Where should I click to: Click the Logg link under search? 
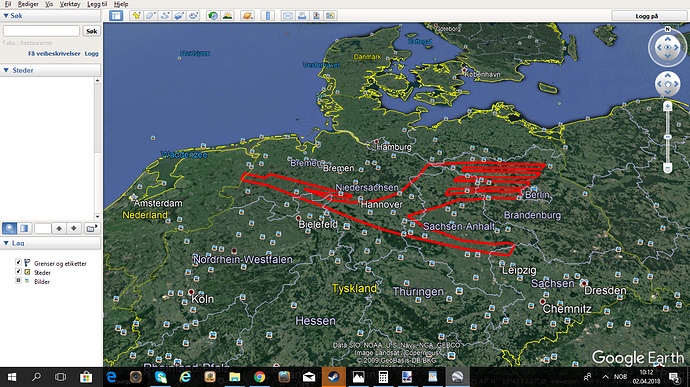coord(92,54)
